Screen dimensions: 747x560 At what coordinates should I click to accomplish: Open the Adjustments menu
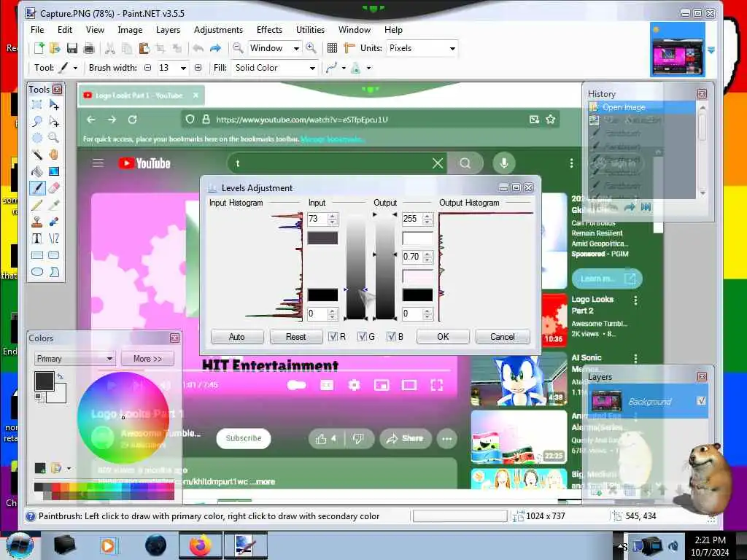[218, 29]
